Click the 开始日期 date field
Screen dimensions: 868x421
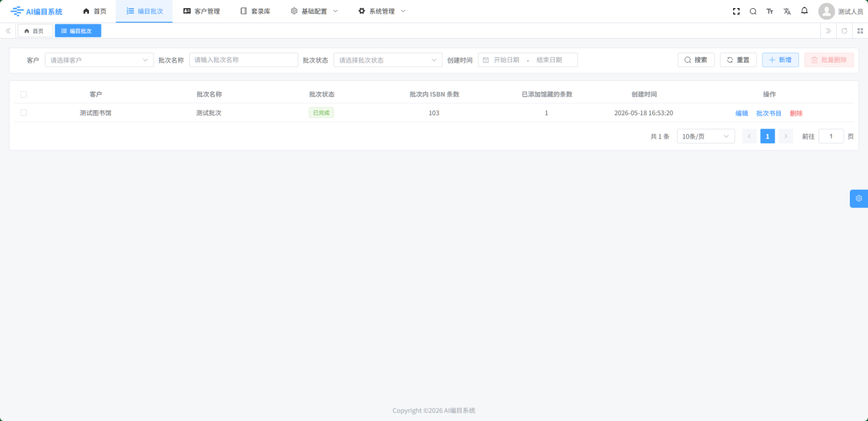coord(506,60)
